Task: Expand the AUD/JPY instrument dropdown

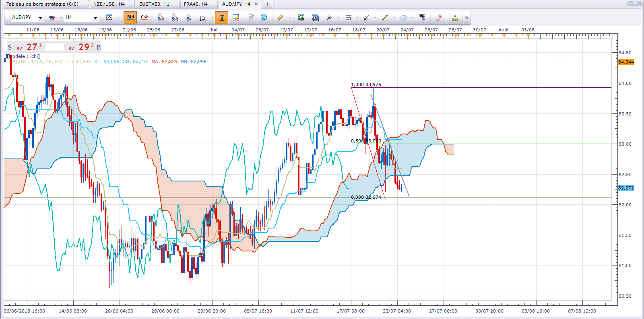Action: point(40,18)
